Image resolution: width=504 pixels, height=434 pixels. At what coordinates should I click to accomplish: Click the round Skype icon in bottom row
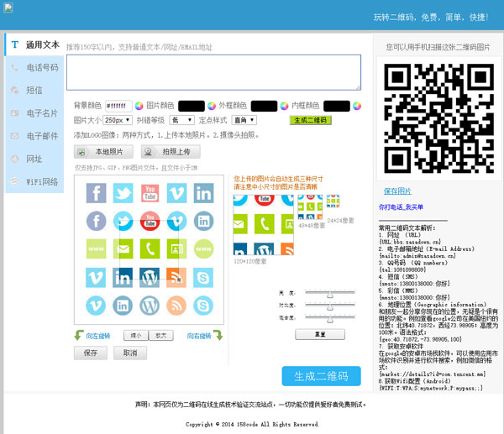[x=203, y=306]
